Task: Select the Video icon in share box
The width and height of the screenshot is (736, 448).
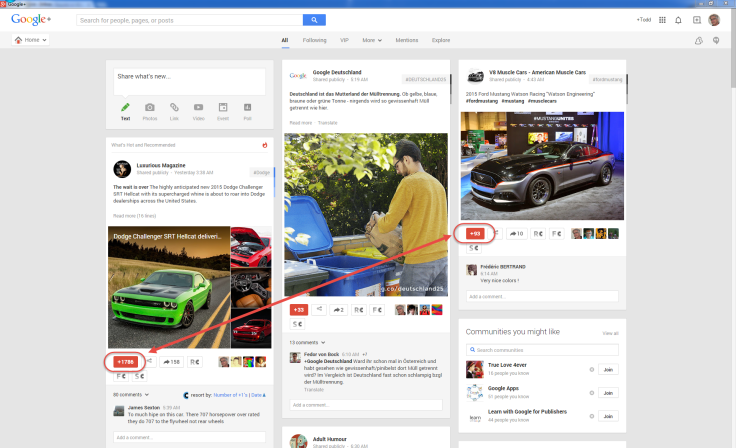Action: coord(199,108)
